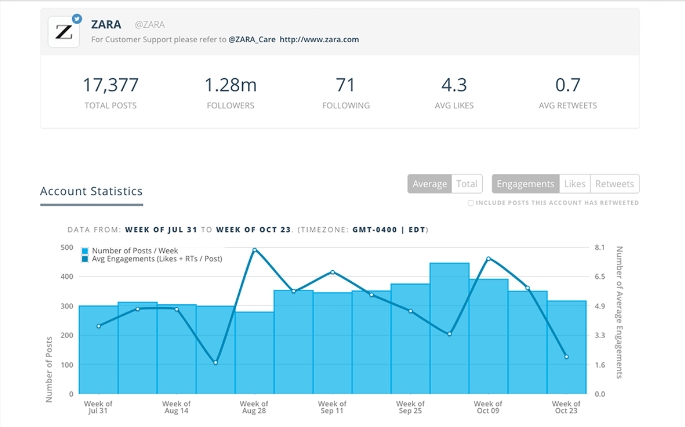This screenshot has width=685, height=427.
Task: Switch metric to Likes
Action: point(574,184)
